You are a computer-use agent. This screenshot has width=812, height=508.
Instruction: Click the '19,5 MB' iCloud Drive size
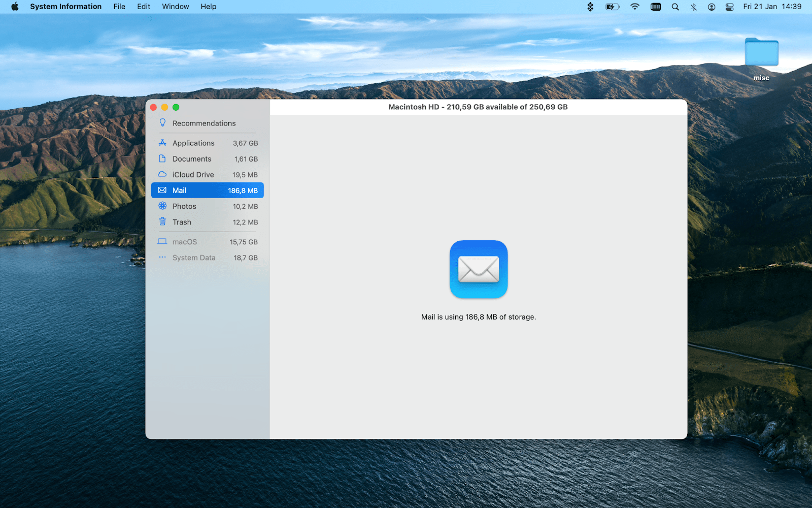pos(245,175)
